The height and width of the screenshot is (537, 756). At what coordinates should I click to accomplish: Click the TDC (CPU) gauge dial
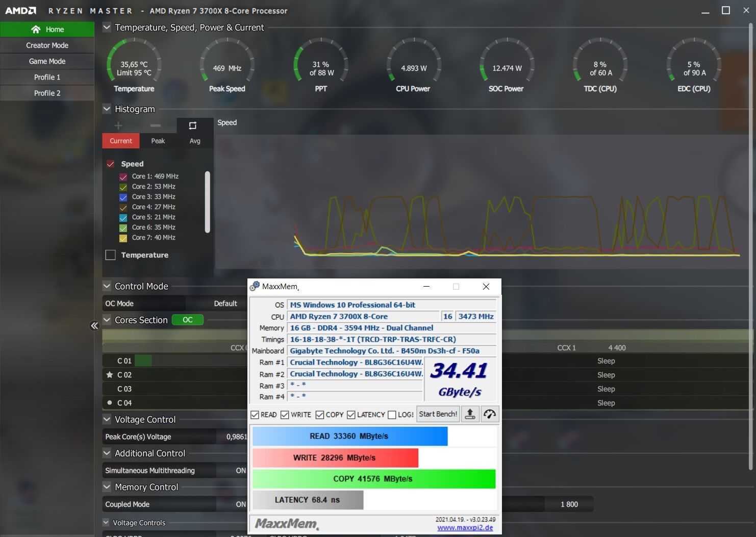point(600,60)
